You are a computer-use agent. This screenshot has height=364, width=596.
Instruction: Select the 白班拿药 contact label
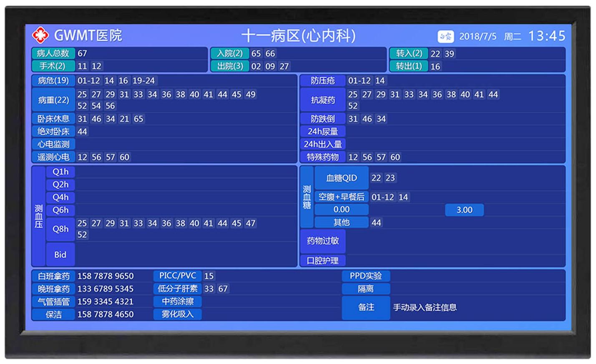(53, 276)
